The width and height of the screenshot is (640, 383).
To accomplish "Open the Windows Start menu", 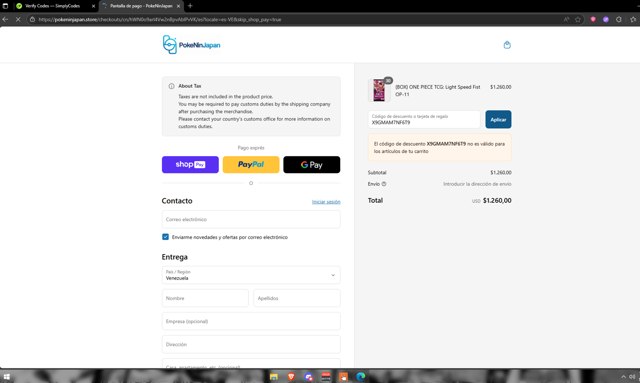I will coord(7,376).
